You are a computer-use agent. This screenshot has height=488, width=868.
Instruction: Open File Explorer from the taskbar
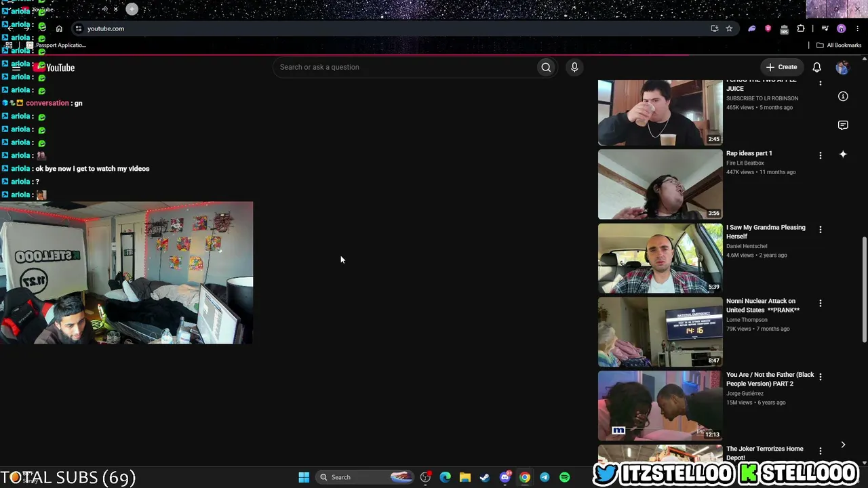pyautogui.click(x=465, y=477)
